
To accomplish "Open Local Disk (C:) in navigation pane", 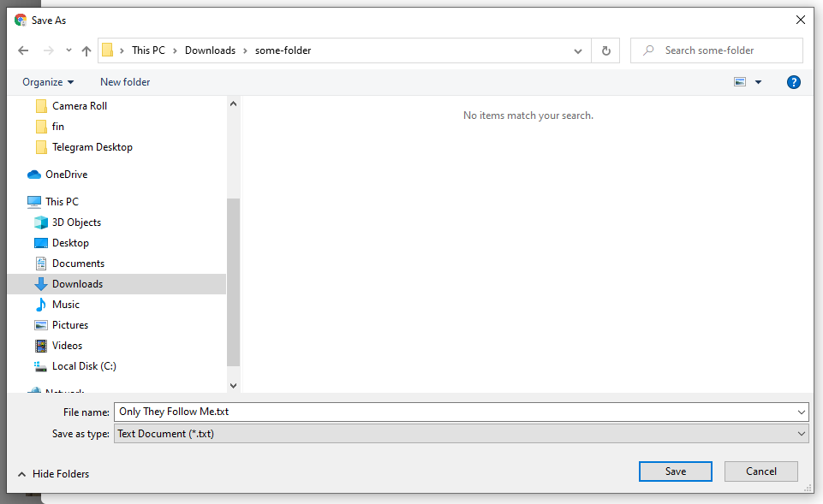I will [84, 366].
